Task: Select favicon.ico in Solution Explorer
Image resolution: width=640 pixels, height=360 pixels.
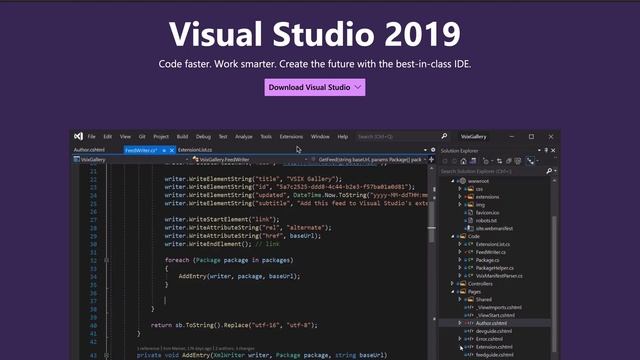Action: coord(487,213)
